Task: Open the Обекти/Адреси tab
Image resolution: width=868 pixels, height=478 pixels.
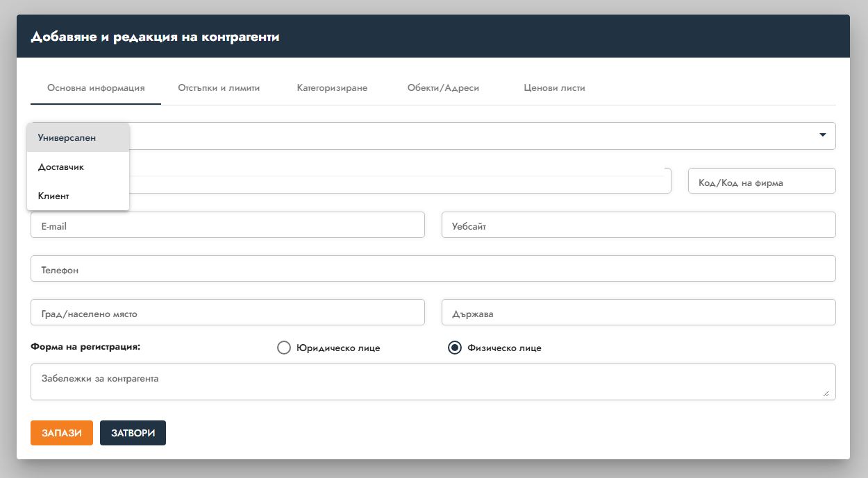Action: (x=443, y=88)
